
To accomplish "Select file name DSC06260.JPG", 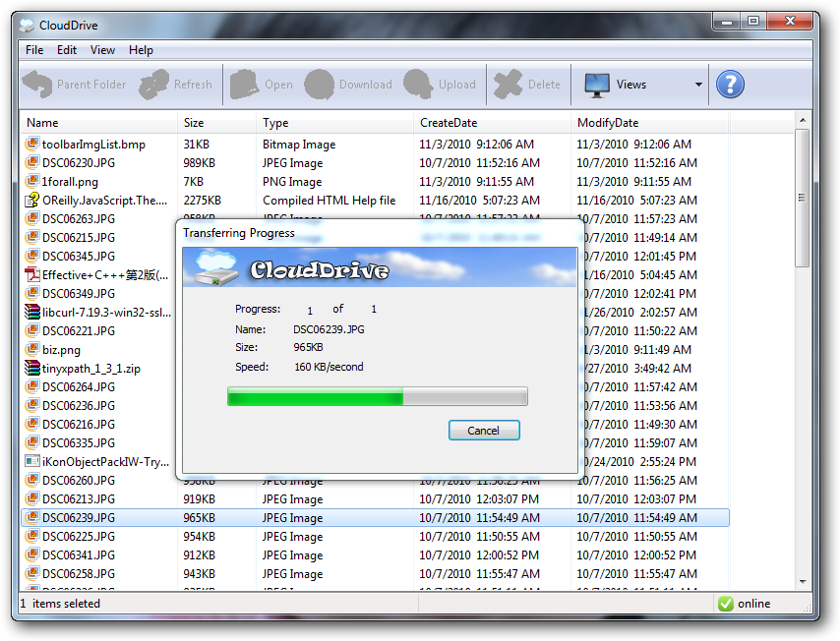I will coord(79,481).
